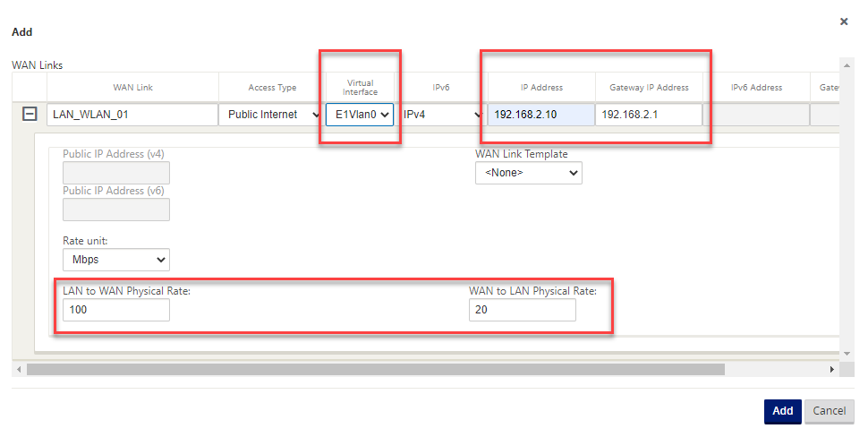This screenshot has width=868, height=437.
Task: Click the horizontal scrollbar right arrow
Action: 831,369
